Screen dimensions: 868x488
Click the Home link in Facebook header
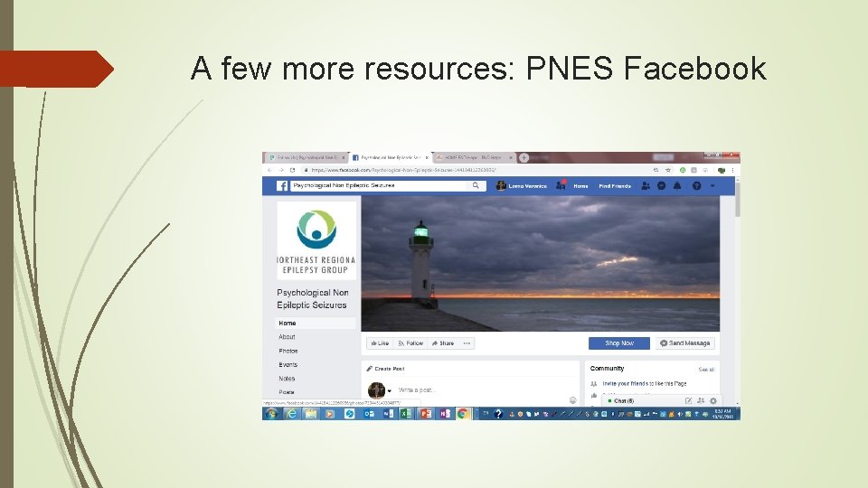tap(580, 186)
